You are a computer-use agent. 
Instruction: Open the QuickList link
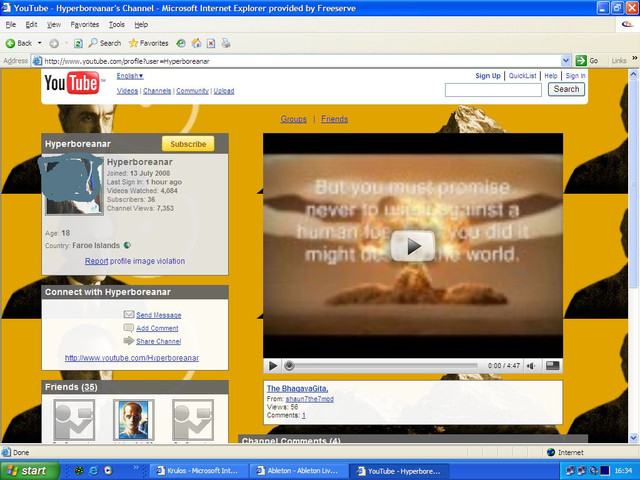pyautogui.click(x=522, y=76)
